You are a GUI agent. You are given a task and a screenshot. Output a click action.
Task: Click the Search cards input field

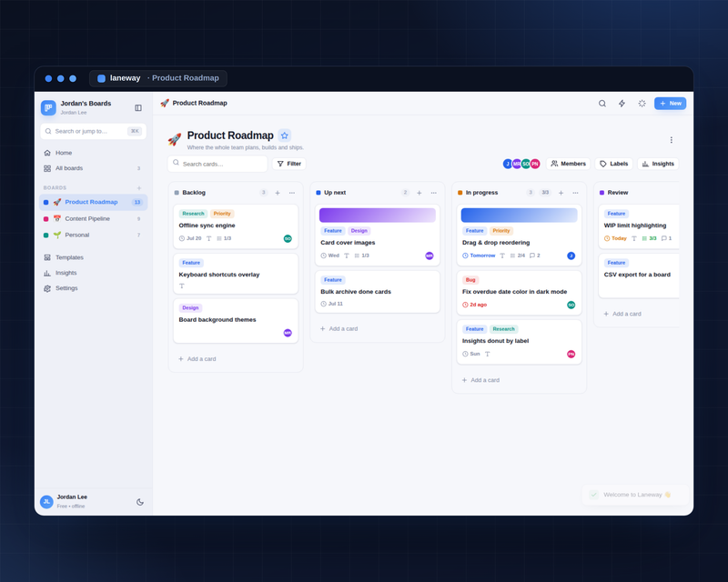[217, 164]
